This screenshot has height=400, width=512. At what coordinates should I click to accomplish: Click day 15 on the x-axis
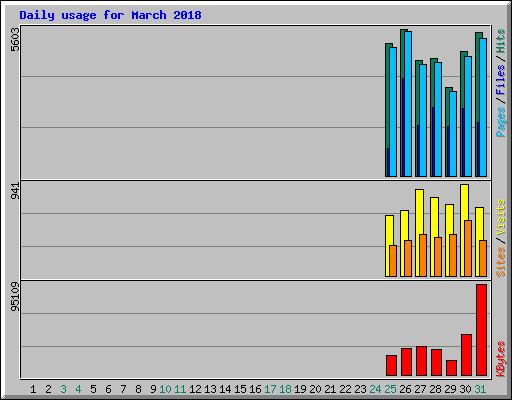pyautogui.click(x=240, y=389)
